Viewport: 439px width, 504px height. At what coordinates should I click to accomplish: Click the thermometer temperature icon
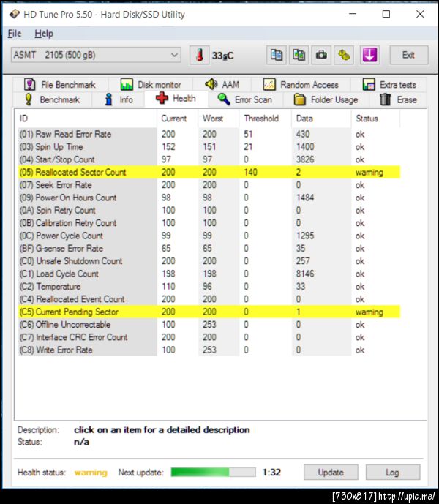point(200,56)
